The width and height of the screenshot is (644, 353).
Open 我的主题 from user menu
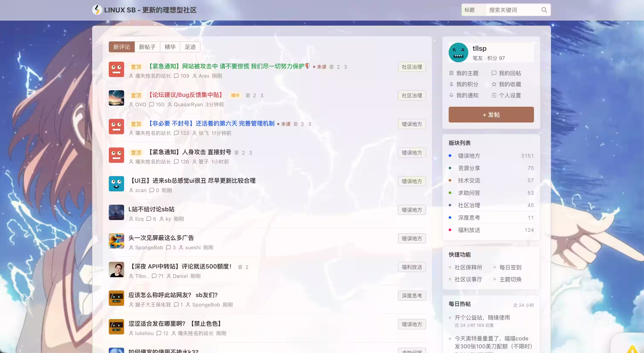click(x=464, y=73)
